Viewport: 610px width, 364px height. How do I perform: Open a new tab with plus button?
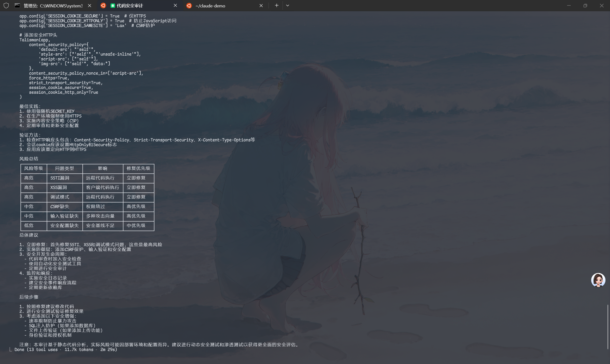click(276, 5)
